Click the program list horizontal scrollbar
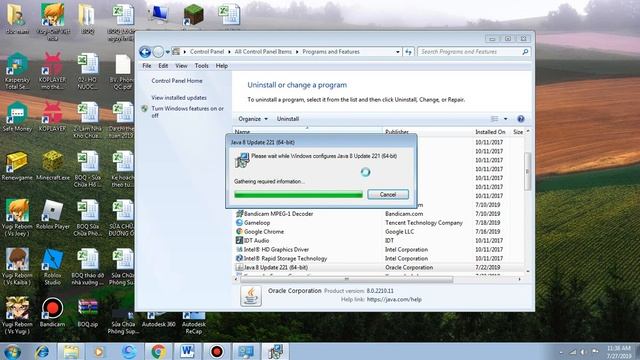 tap(346, 280)
